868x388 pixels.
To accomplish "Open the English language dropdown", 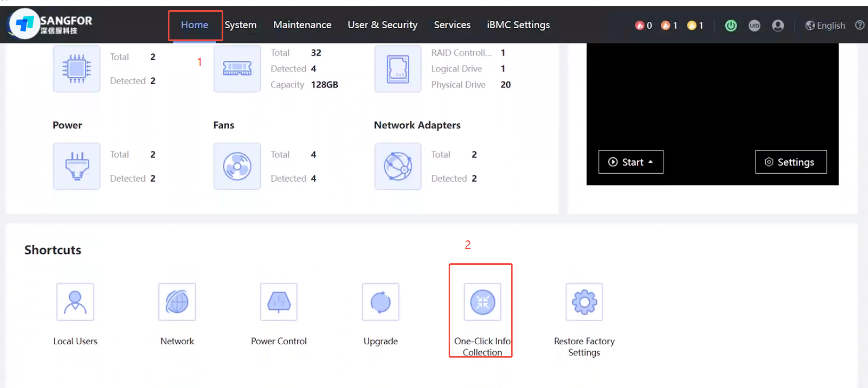I will pyautogui.click(x=825, y=26).
